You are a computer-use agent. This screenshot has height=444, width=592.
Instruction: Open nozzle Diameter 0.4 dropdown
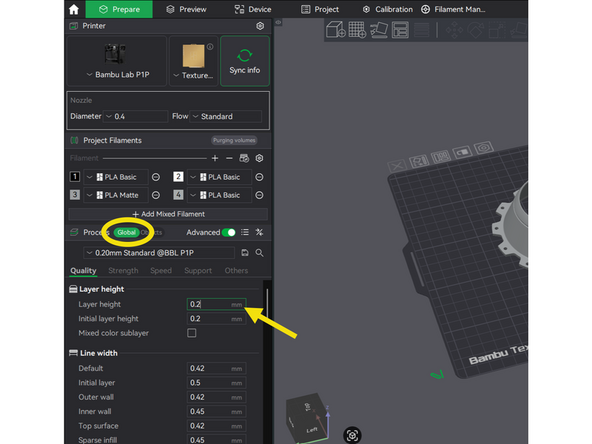(136, 116)
